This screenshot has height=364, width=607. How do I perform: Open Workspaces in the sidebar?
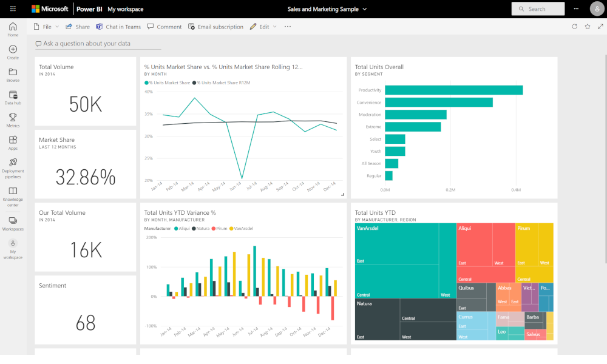coord(13,224)
